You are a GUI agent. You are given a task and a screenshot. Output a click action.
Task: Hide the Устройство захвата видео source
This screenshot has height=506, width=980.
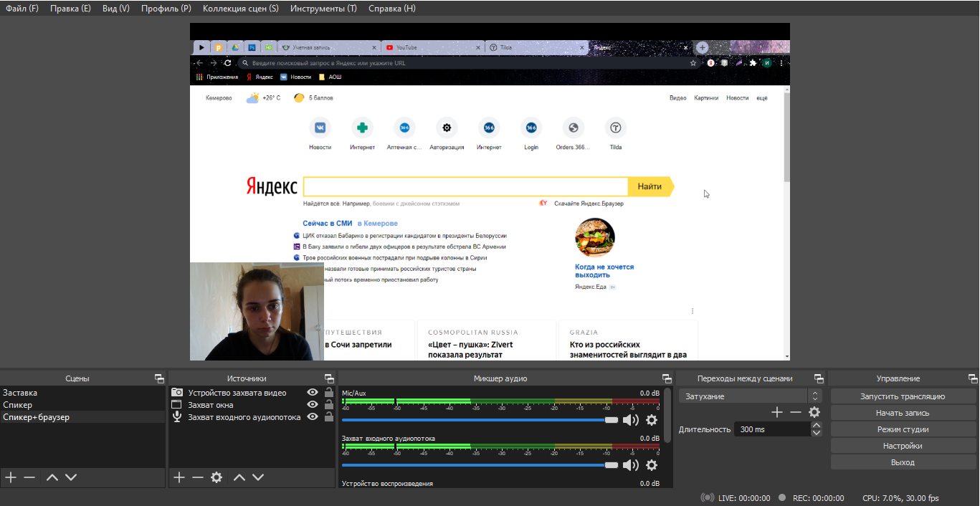313,393
